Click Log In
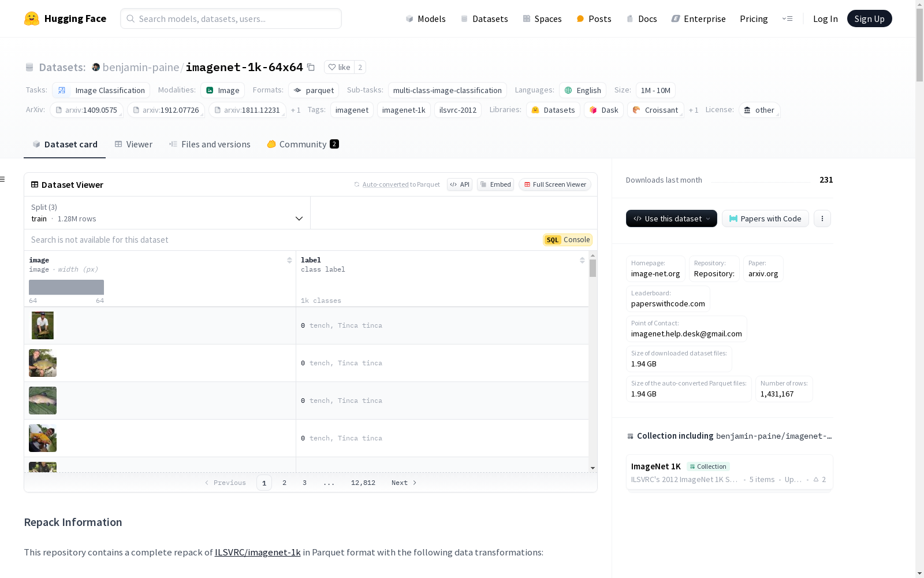 coord(825,18)
